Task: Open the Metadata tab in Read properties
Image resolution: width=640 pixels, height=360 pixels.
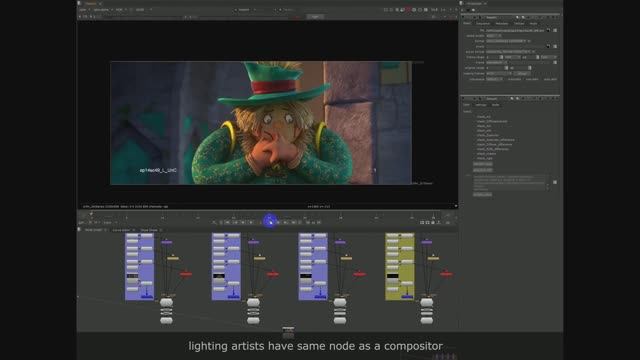Action: (502, 23)
